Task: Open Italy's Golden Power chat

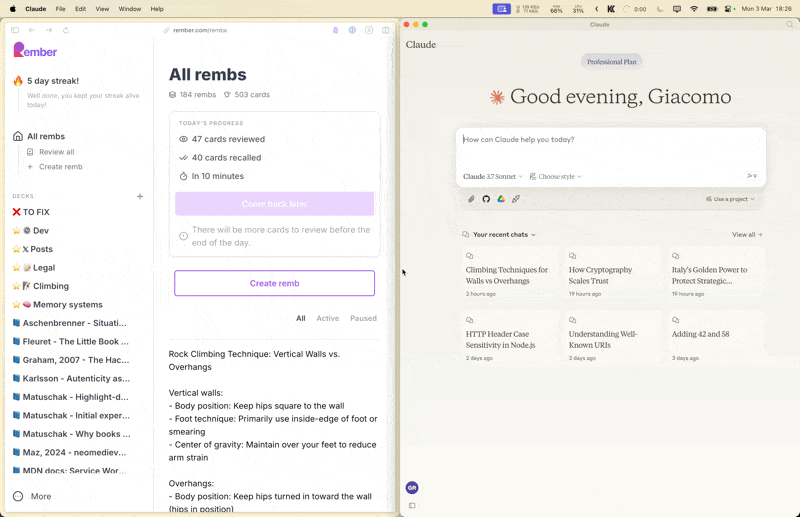Action: [715, 275]
